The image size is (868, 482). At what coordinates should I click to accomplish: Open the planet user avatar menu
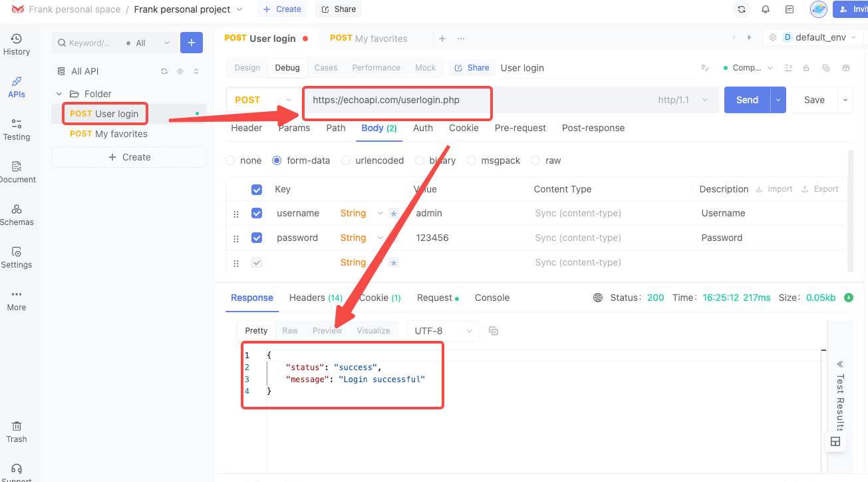pos(818,9)
